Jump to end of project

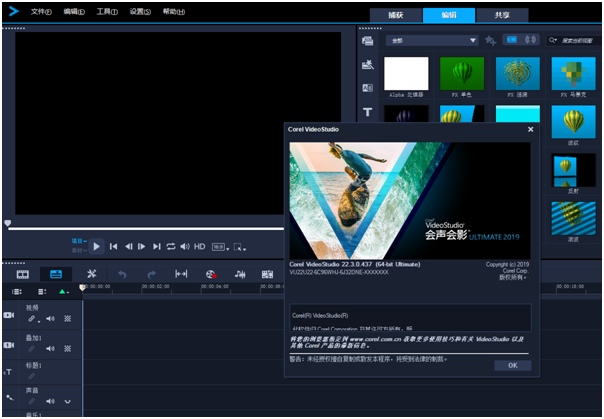click(x=156, y=246)
